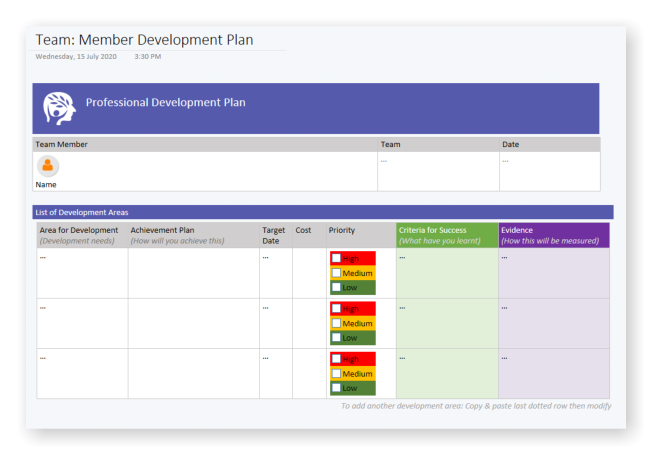Click the empty Team value cell
This screenshot has width=662, height=465.
(438, 171)
